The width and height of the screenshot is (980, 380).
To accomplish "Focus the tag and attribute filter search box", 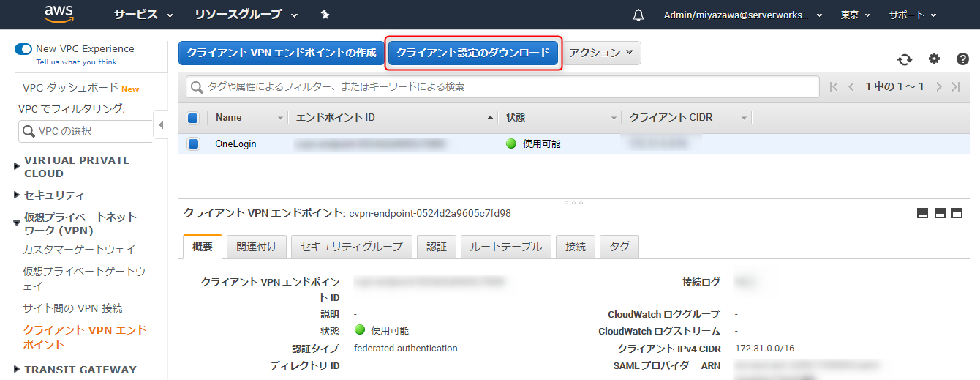I will click(502, 86).
